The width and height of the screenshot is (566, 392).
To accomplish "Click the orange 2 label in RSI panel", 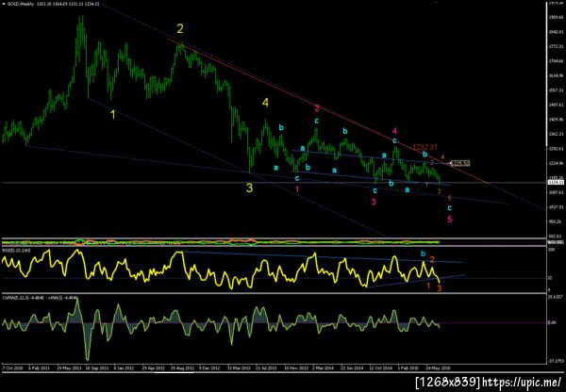I will 432,259.
